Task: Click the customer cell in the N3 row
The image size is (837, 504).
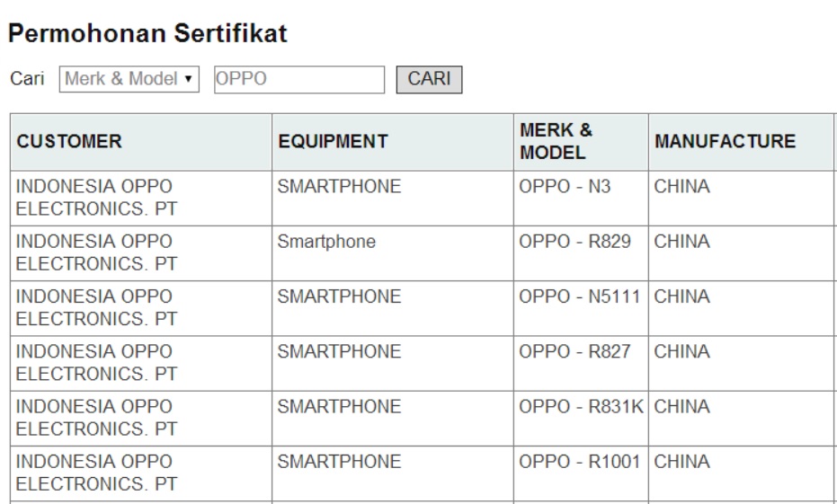Action: (x=141, y=199)
